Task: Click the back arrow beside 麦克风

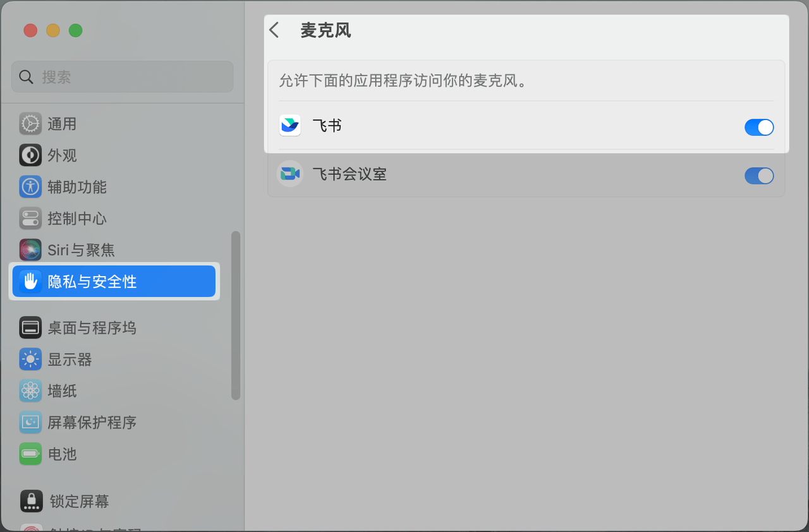Action: coord(274,30)
